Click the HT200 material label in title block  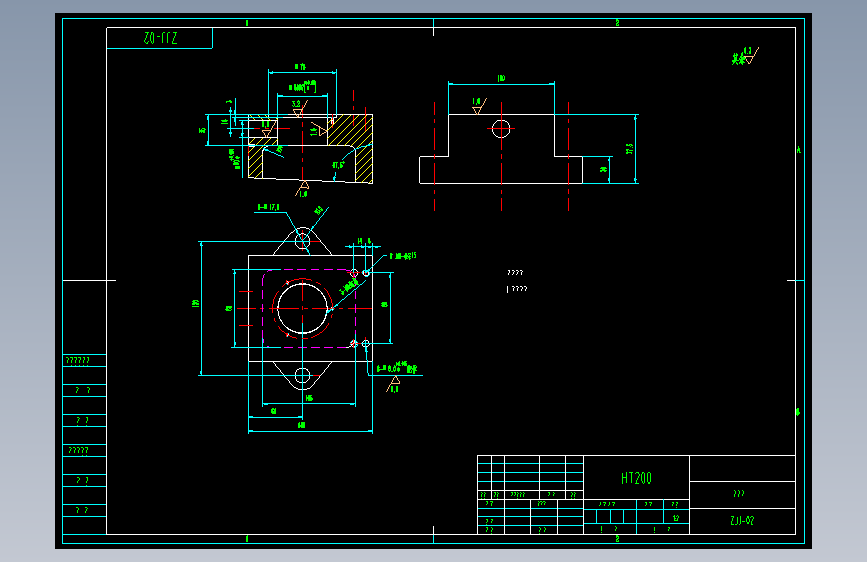636,478
